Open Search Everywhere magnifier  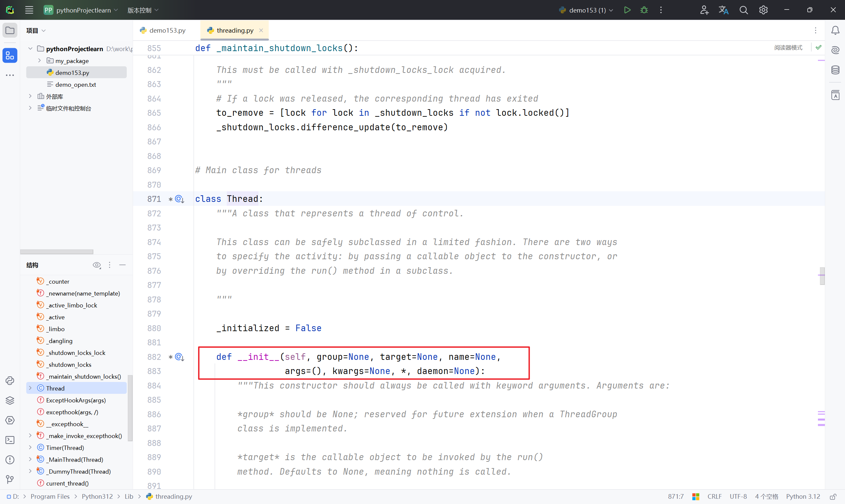coord(744,10)
